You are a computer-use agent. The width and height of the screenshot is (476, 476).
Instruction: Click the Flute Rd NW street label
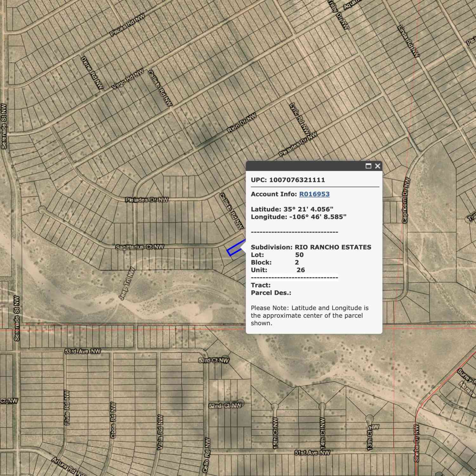(x=67, y=408)
